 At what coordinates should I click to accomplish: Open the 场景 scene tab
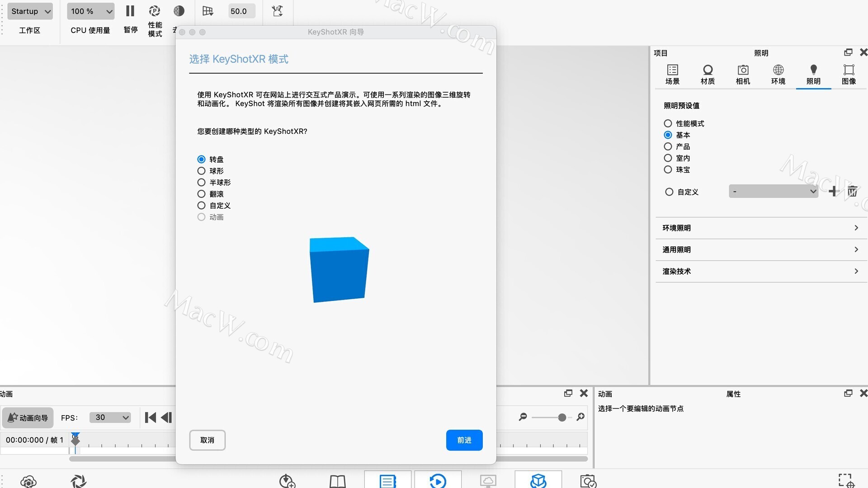coord(672,75)
